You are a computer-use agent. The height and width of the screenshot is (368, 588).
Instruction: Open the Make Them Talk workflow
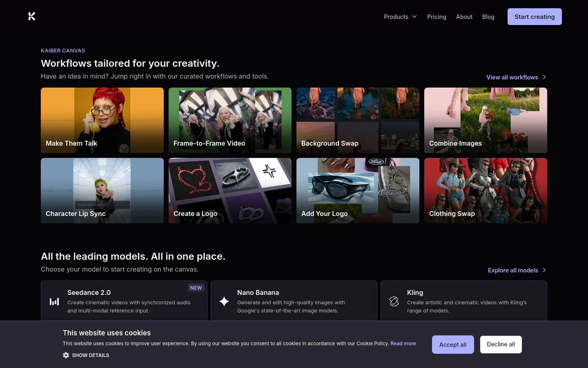pos(102,120)
